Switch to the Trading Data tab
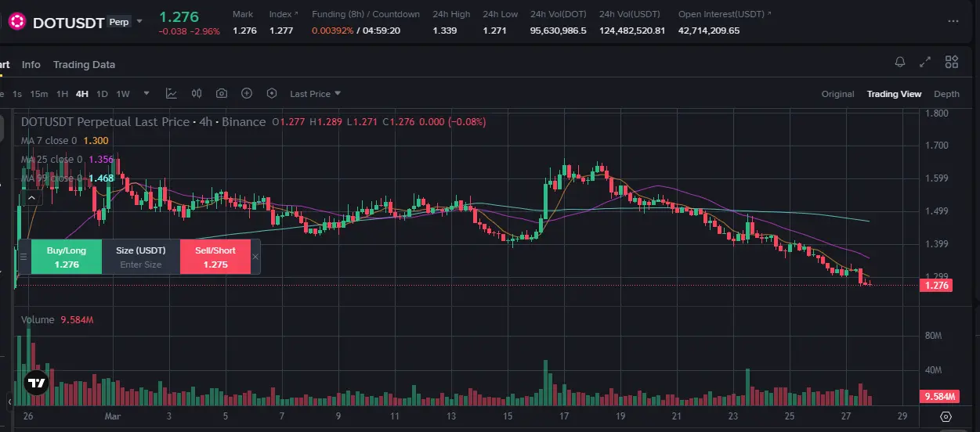This screenshot has width=980, height=432. (x=84, y=65)
